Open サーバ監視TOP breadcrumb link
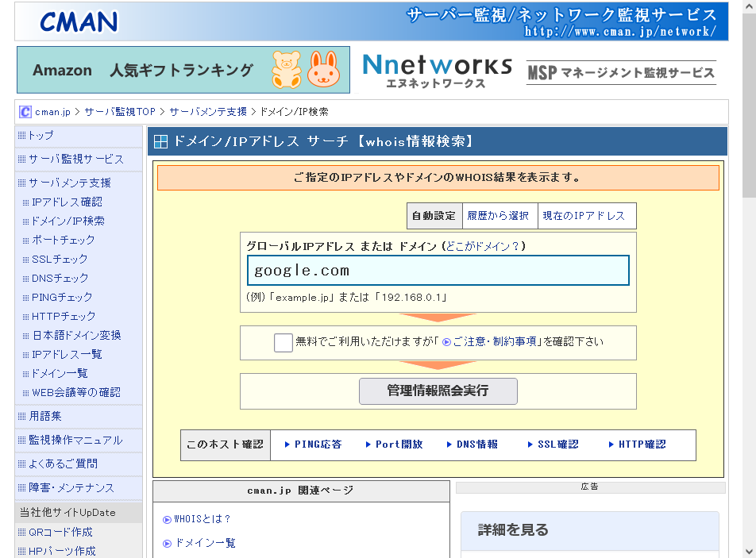Viewport: 756px width, 558px height. coord(120,112)
